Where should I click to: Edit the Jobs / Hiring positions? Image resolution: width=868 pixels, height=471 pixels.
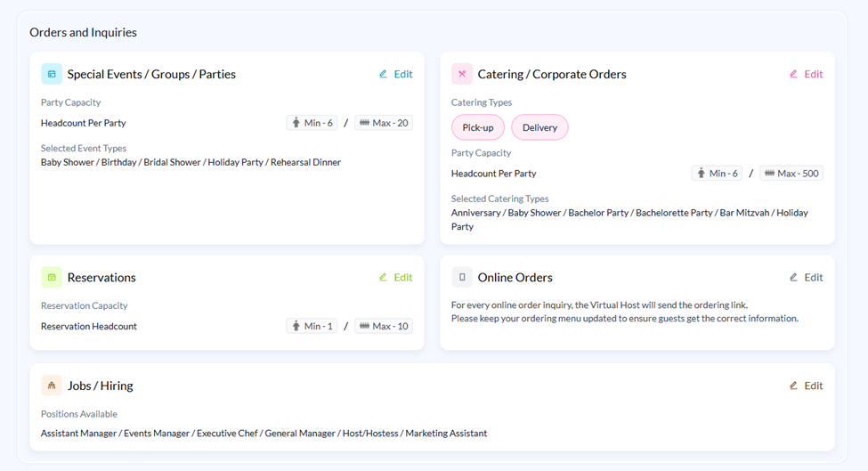[x=806, y=386]
